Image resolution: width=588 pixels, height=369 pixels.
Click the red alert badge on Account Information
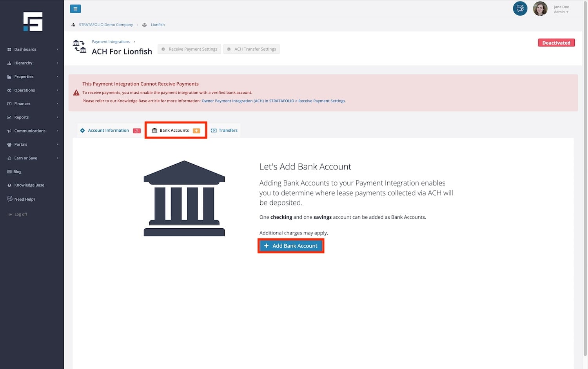coord(137,131)
